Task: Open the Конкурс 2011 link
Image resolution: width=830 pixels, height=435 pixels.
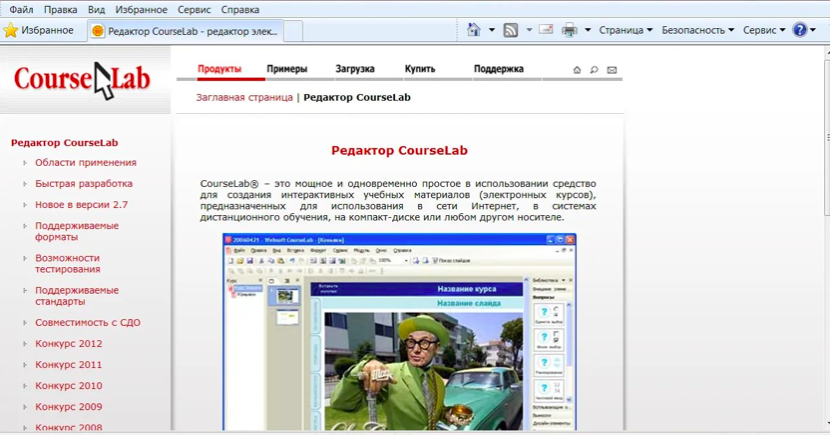Action: tap(68, 365)
